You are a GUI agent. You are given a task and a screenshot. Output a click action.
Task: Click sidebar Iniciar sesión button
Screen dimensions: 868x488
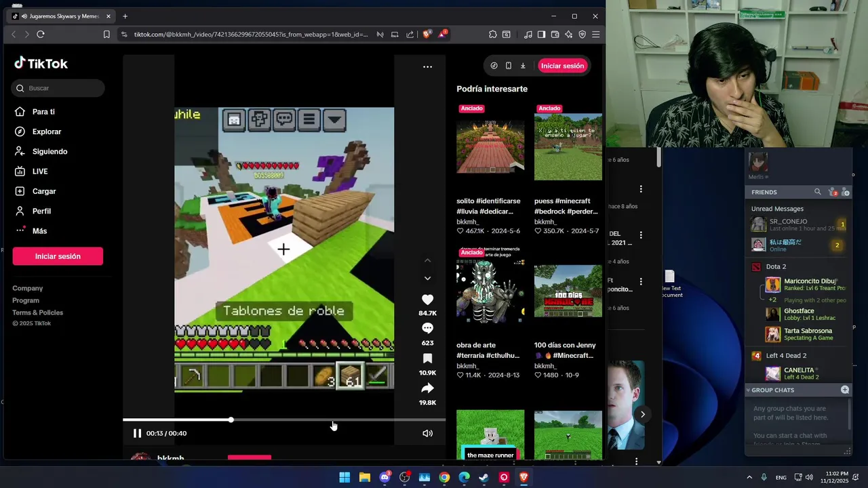pos(58,256)
